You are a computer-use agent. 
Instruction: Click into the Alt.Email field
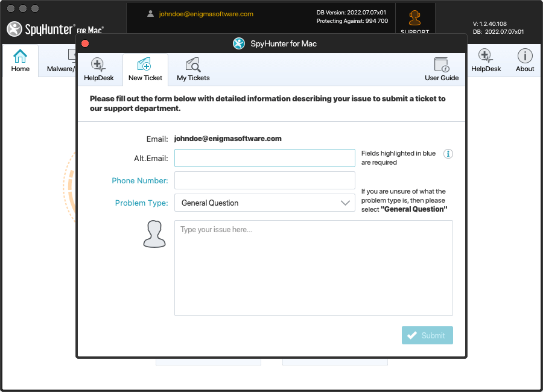[x=264, y=158]
